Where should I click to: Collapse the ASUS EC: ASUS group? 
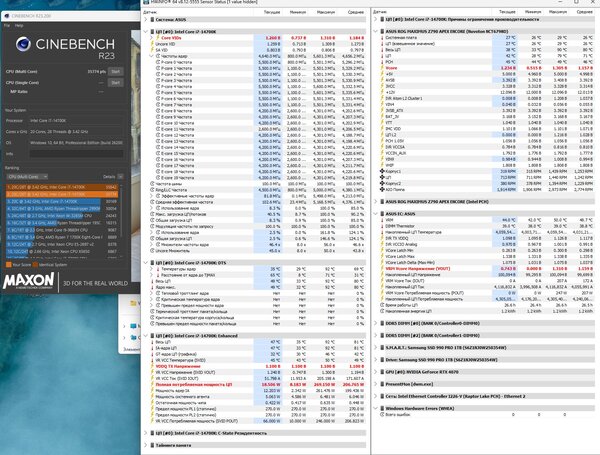[x=375, y=214]
